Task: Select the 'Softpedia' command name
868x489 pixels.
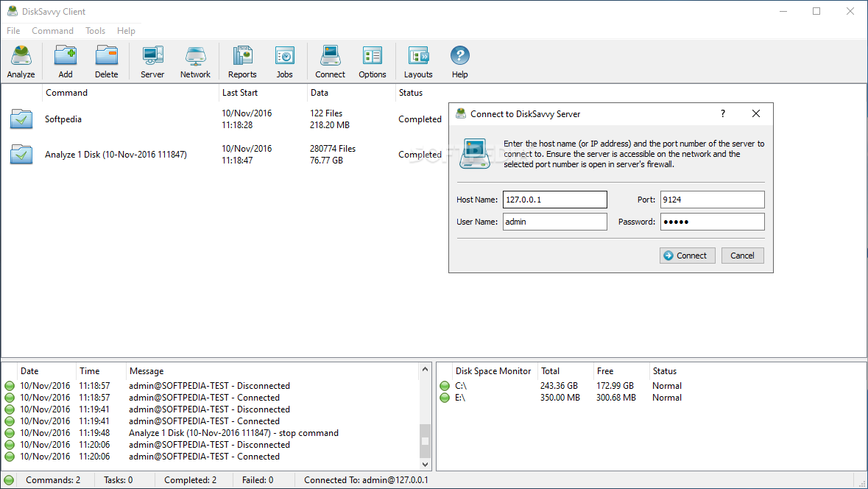Action: 63,119
